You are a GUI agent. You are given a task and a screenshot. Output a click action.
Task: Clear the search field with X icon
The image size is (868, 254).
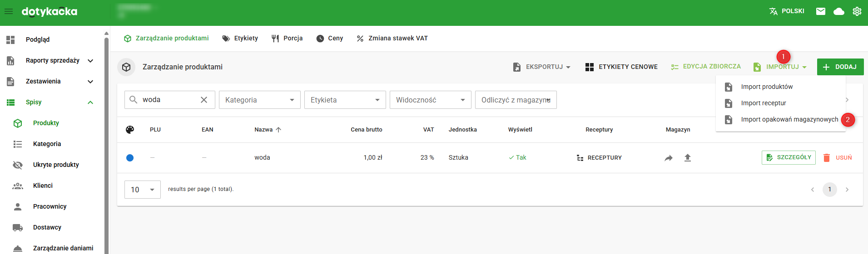click(204, 100)
